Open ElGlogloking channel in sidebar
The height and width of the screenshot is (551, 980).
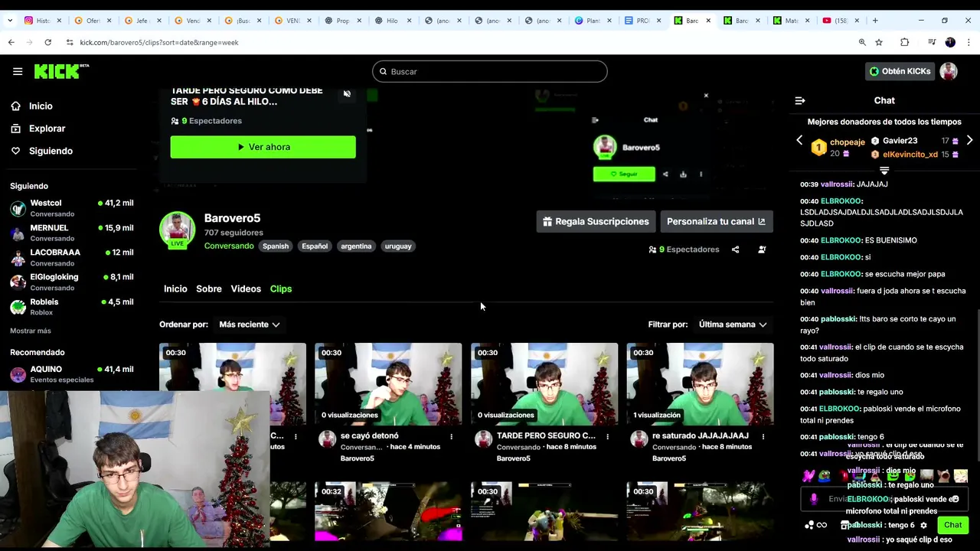pyautogui.click(x=71, y=282)
